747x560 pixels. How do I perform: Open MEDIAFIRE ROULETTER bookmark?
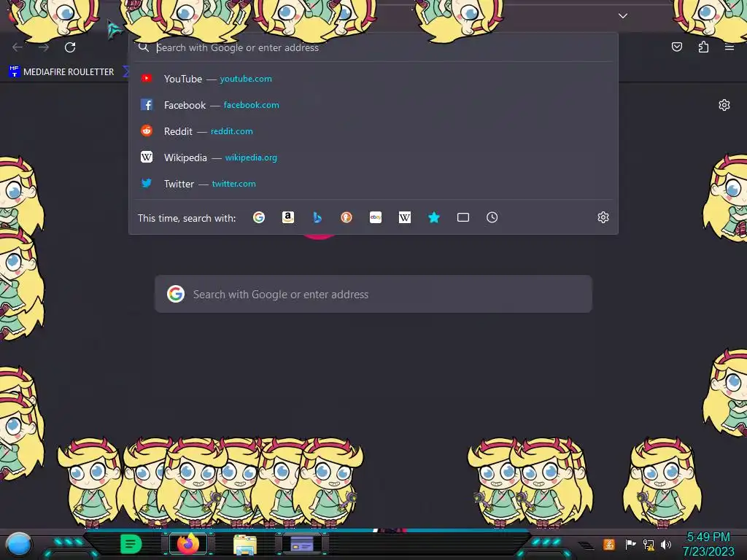click(x=61, y=72)
